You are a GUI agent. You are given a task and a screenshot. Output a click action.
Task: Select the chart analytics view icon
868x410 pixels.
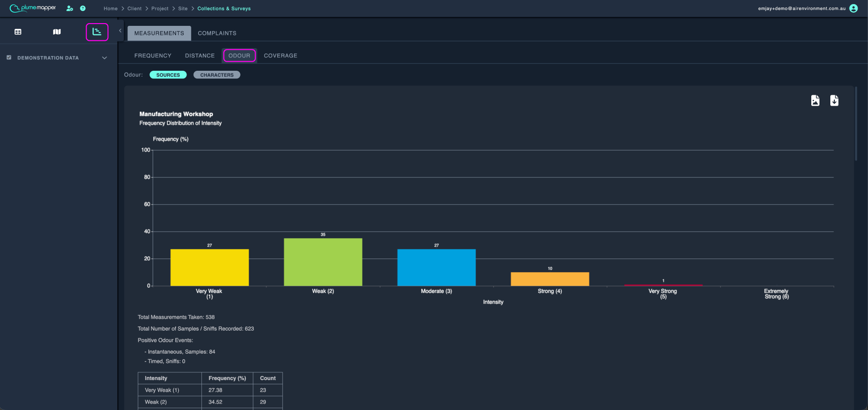97,32
